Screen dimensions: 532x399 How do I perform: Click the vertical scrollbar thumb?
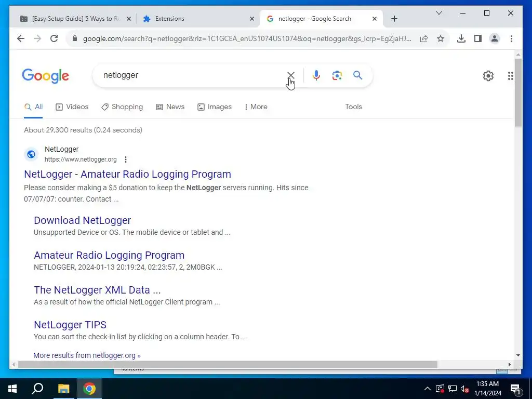click(x=518, y=93)
